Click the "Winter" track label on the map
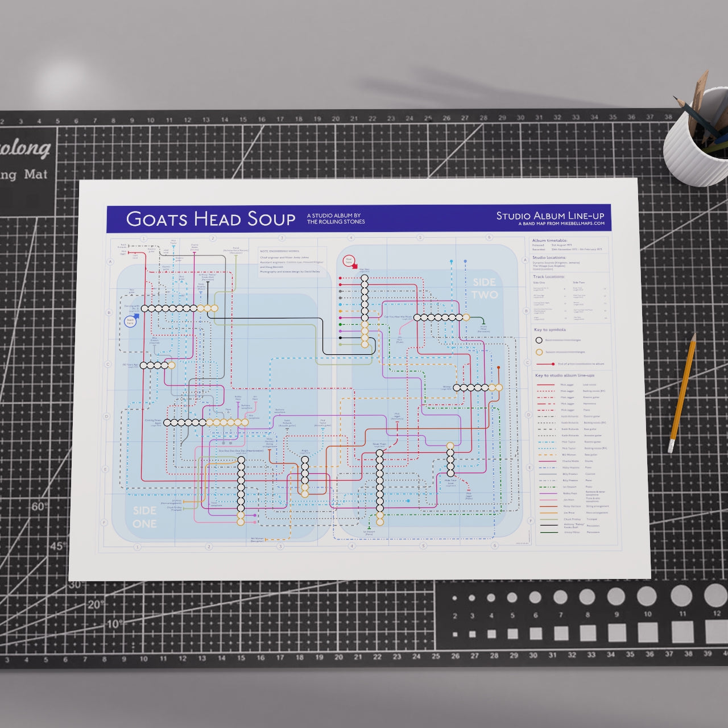The width and height of the screenshot is (728, 728). 446,387
